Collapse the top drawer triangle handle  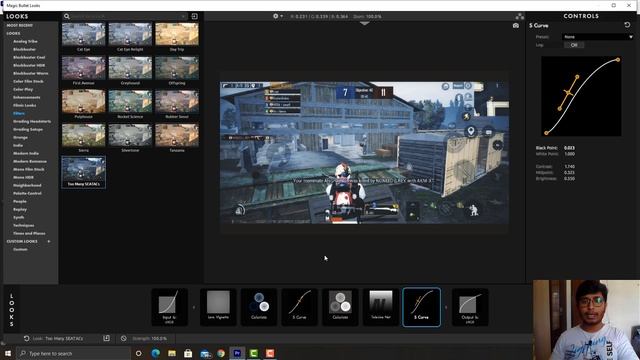point(364,24)
